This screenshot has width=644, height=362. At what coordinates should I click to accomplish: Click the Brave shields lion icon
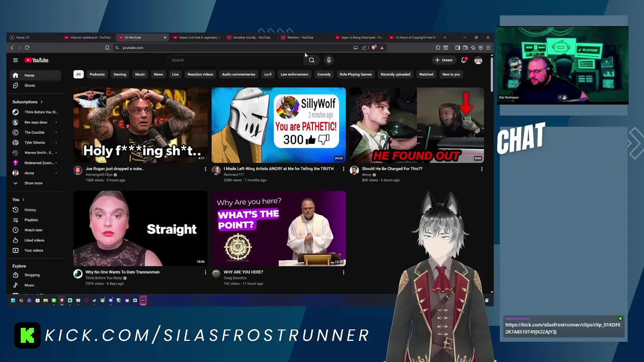click(374, 48)
